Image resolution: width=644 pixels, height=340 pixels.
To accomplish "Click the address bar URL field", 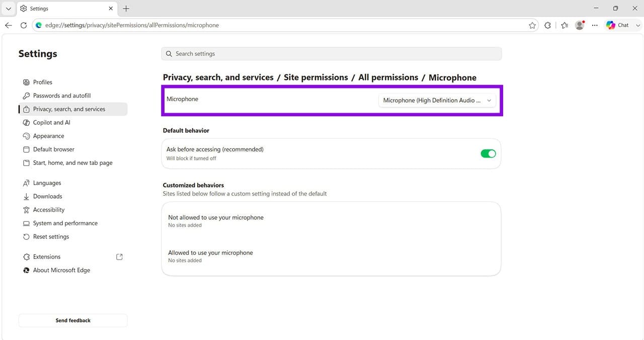I will tap(284, 25).
